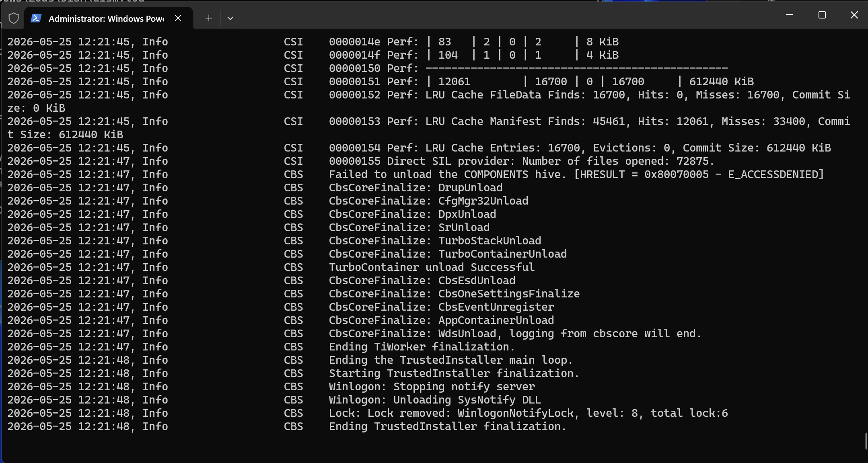Close the Terminal window
This screenshot has width=868, height=463.
pyautogui.click(x=854, y=15)
